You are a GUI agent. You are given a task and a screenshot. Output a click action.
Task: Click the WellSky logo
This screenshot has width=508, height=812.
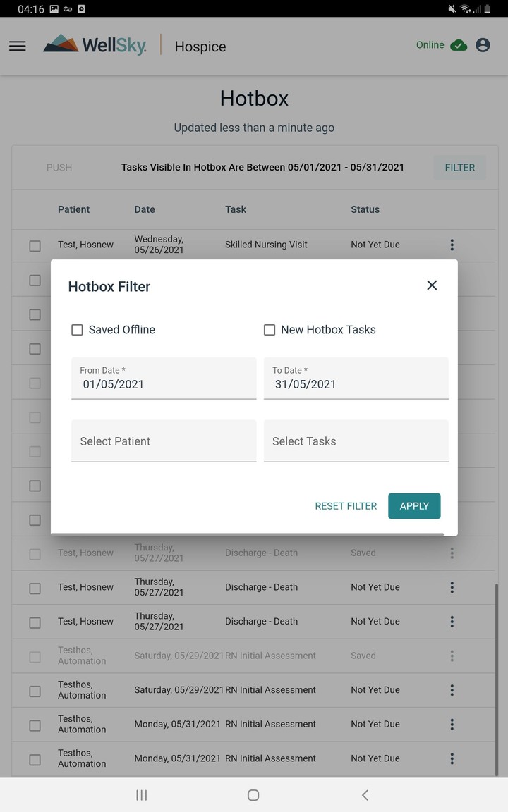(x=95, y=45)
